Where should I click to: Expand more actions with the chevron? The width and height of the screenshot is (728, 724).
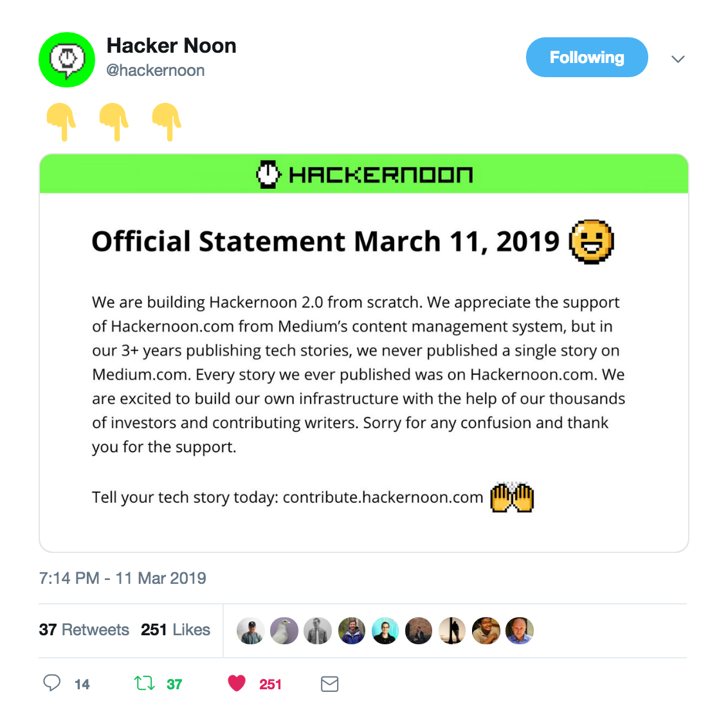678,59
